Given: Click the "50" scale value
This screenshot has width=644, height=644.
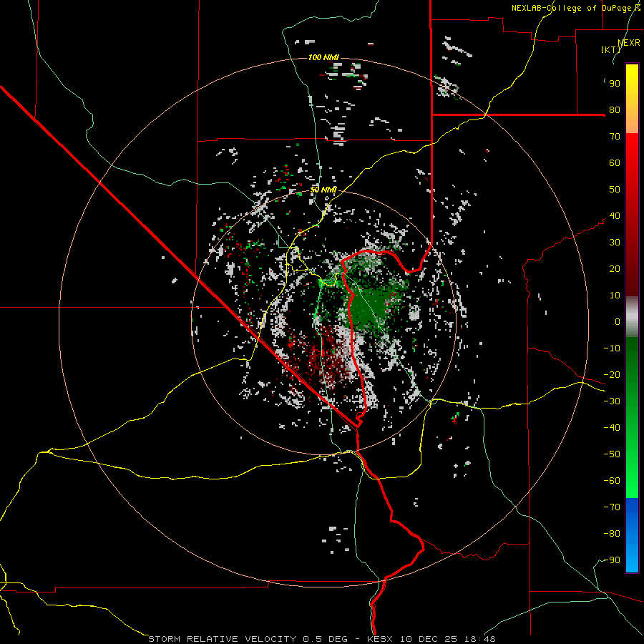Looking at the screenshot, I should coord(615,190).
